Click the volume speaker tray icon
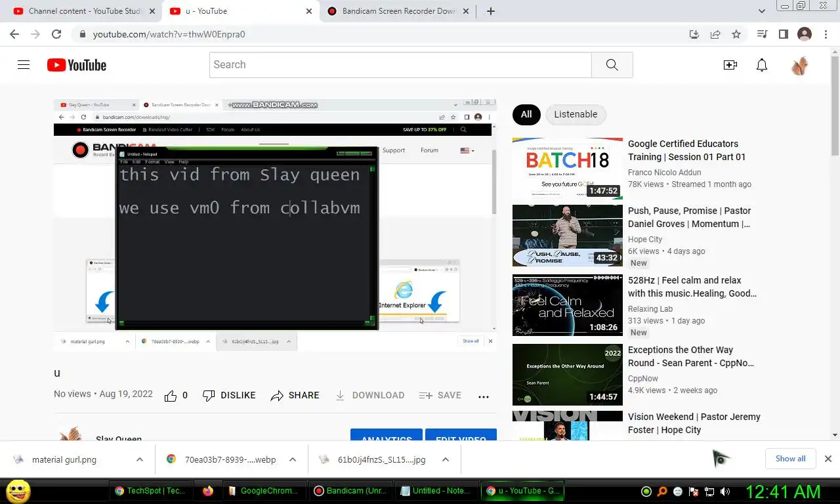The width and height of the screenshot is (840, 504). tap(725, 492)
